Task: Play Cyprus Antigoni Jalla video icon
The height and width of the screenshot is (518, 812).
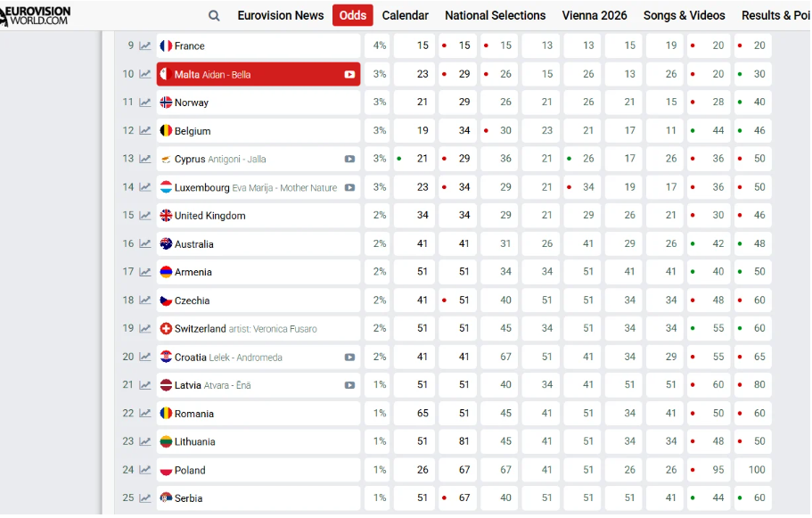Action: (x=349, y=160)
